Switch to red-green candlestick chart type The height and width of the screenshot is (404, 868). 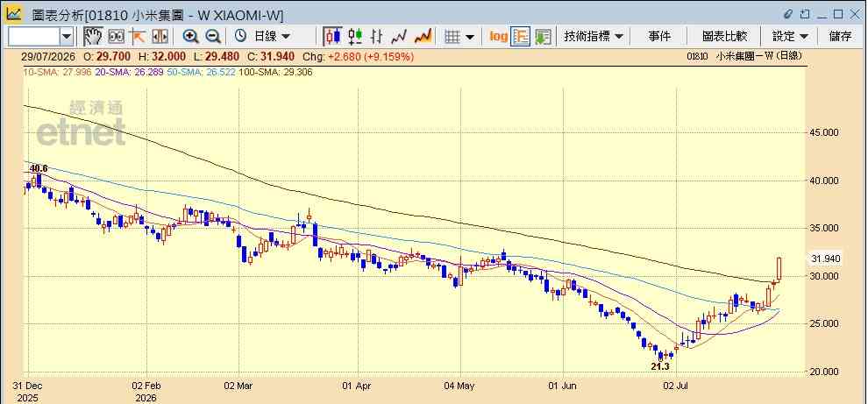355,37
